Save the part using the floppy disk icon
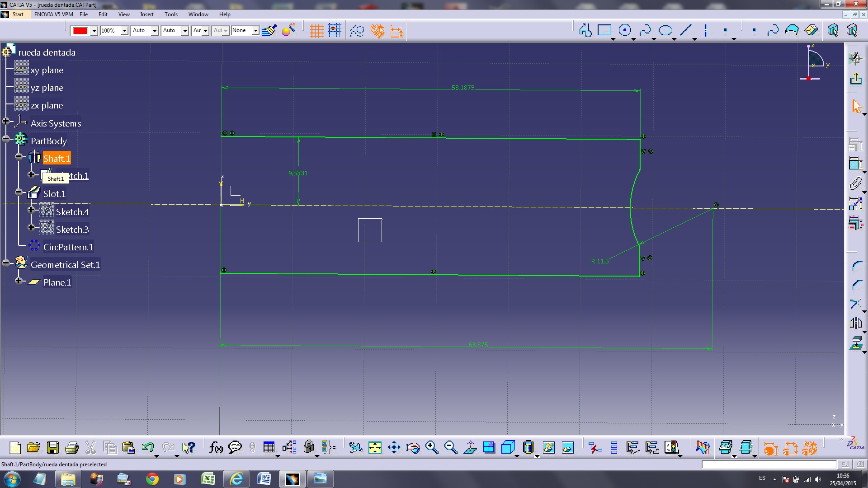The width and height of the screenshot is (868, 488). click(x=53, y=447)
